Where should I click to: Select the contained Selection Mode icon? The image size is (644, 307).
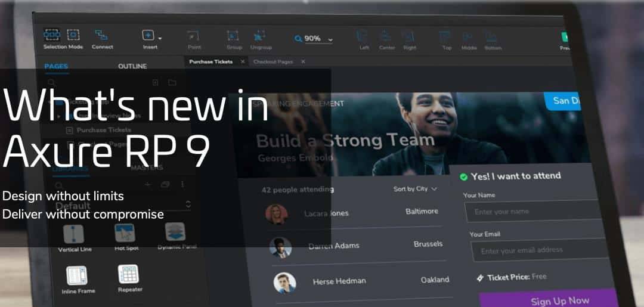click(73, 35)
